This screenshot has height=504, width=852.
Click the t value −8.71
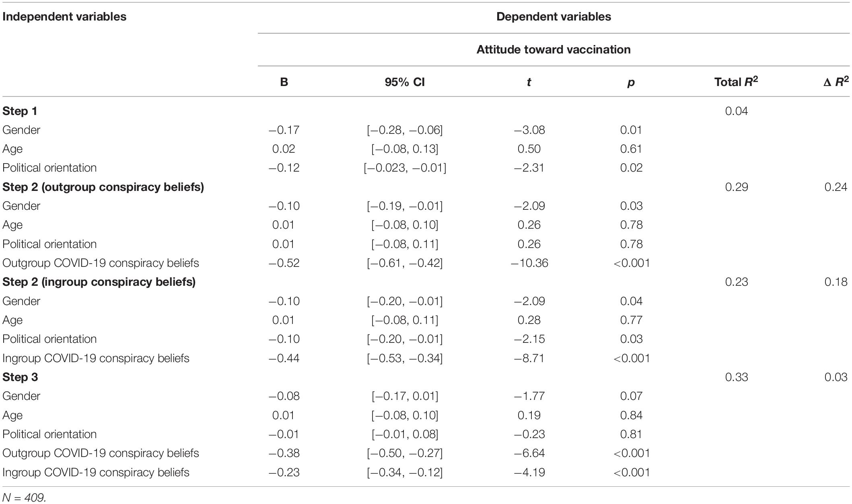[529, 359]
